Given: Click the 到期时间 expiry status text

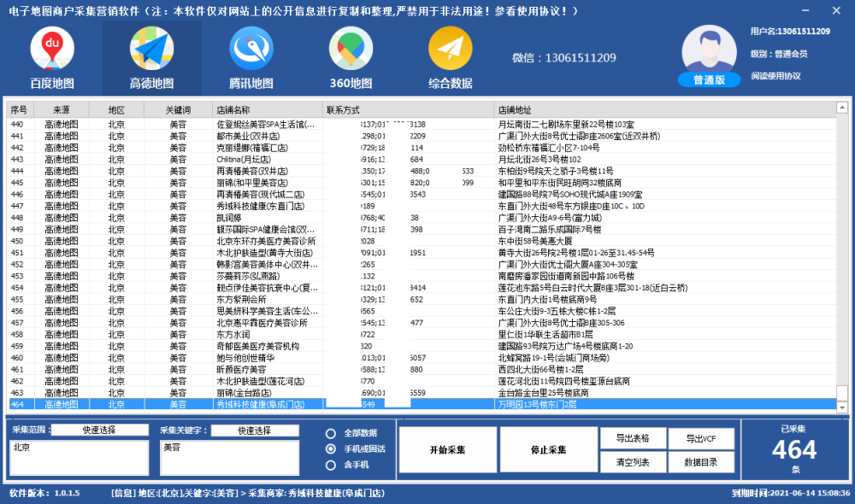Looking at the screenshot, I should tap(791, 493).
